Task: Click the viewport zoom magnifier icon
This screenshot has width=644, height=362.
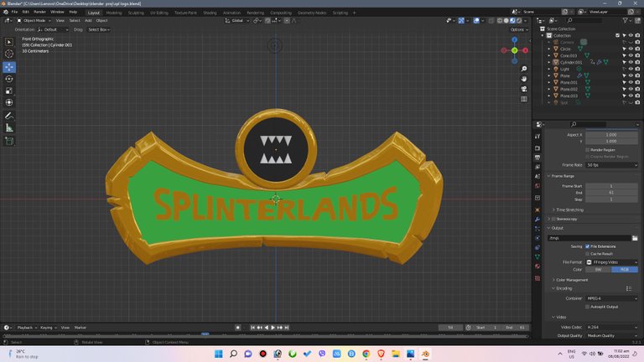Action: (x=524, y=69)
